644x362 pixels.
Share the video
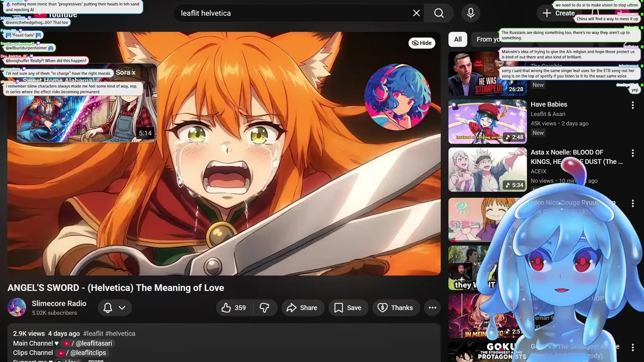(302, 308)
